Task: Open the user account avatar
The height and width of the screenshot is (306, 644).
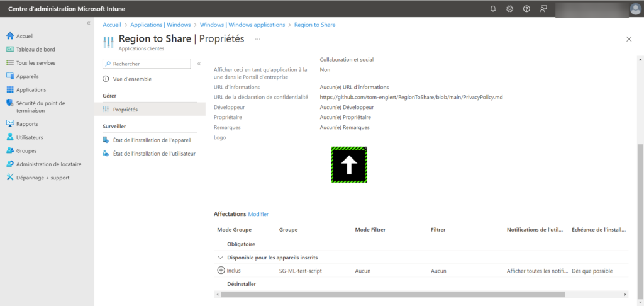Action: pos(635,9)
